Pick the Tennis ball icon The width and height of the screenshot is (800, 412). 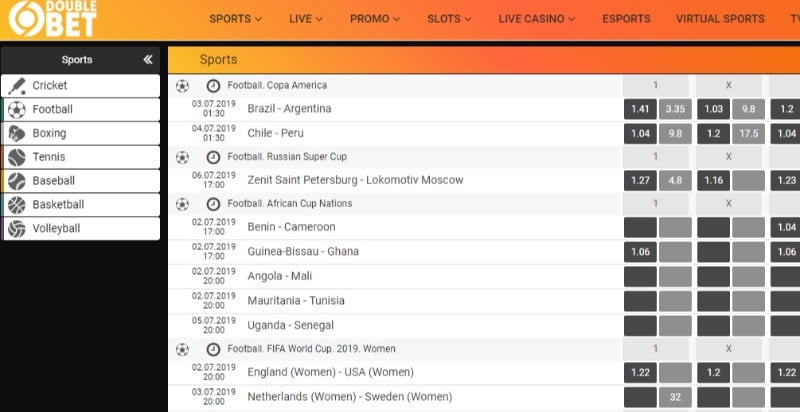17,157
